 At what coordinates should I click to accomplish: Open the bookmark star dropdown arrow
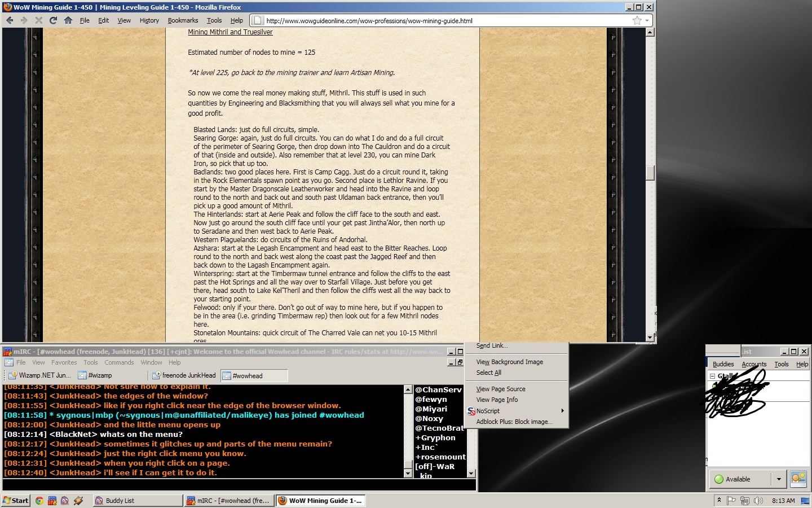point(647,20)
